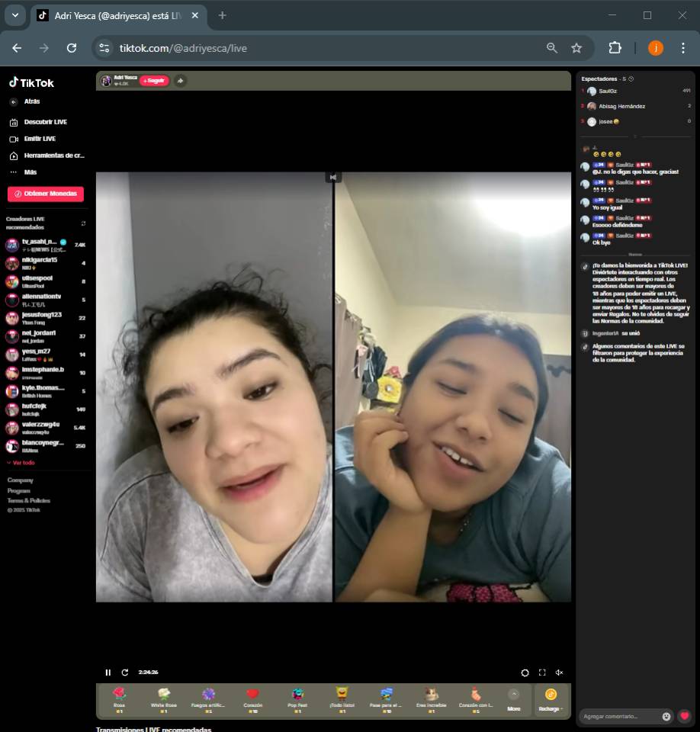Refresh the recommended LIVE creators list
700x732 pixels.
click(x=83, y=223)
